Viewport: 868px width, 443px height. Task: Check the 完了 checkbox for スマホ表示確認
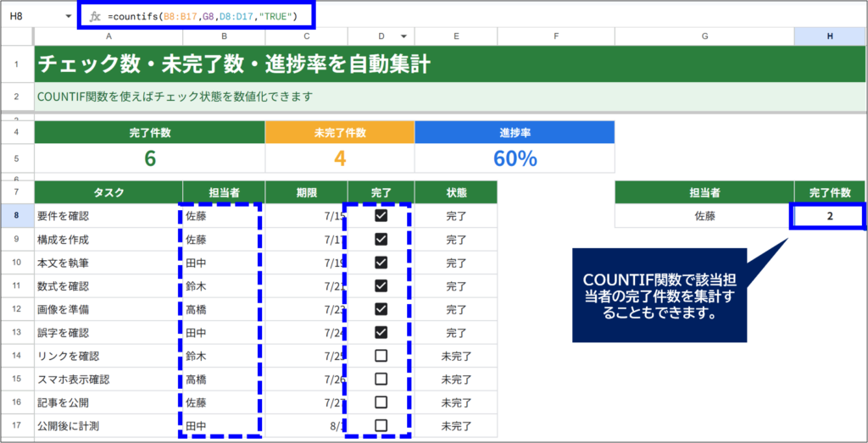(381, 379)
